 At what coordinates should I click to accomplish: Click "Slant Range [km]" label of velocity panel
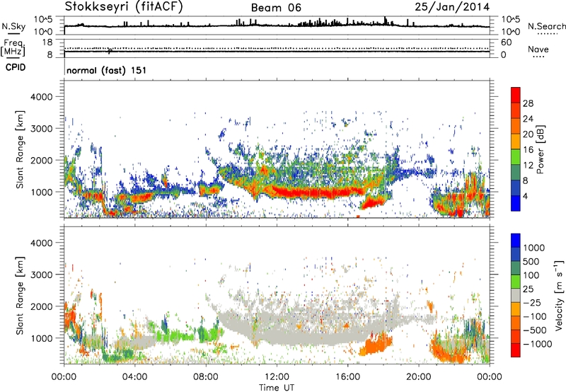[x=20, y=296]
